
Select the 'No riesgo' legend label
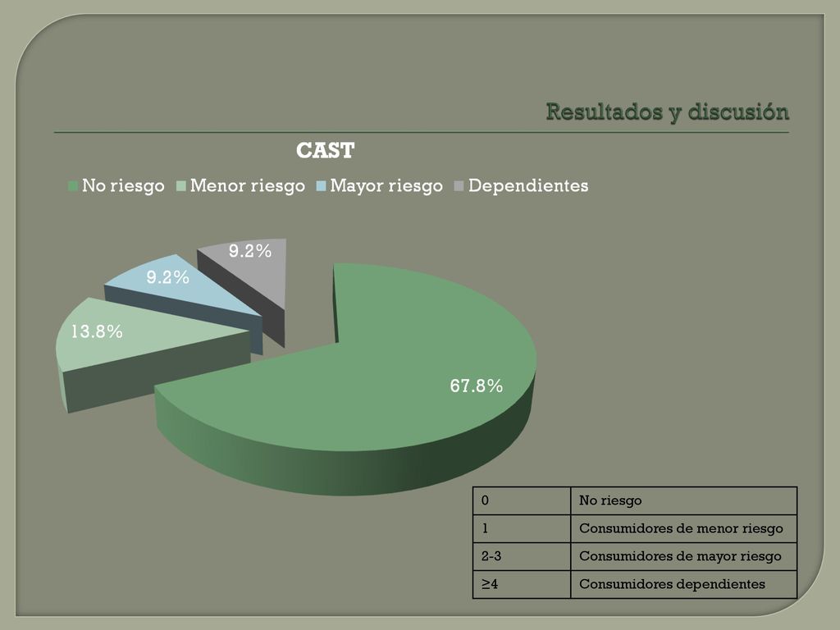(x=123, y=185)
